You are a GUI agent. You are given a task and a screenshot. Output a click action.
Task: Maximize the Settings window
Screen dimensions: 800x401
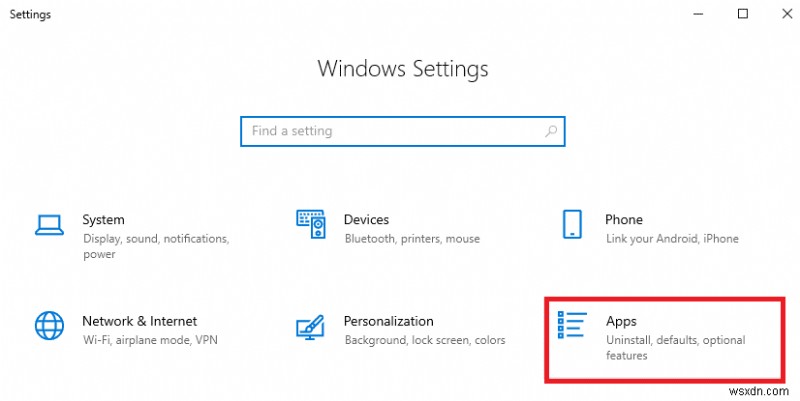(742, 14)
